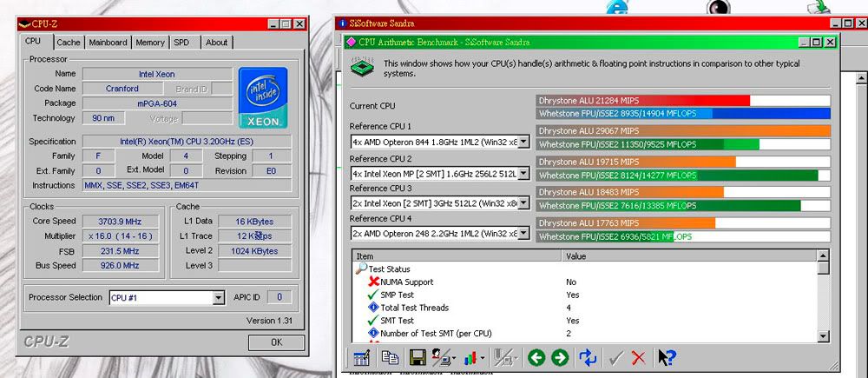
Task: Click the current CPU Dhrystone ALU 21284 MIPS bar
Action: 683,100
